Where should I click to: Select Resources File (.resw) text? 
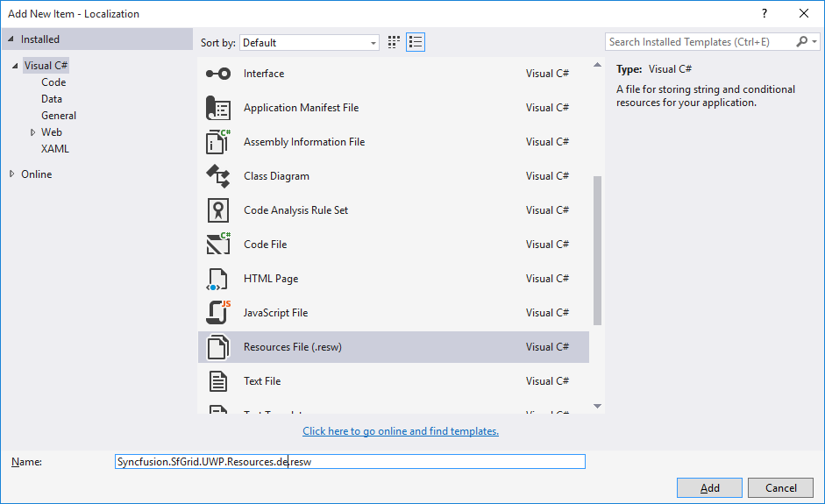(x=293, y=347)
